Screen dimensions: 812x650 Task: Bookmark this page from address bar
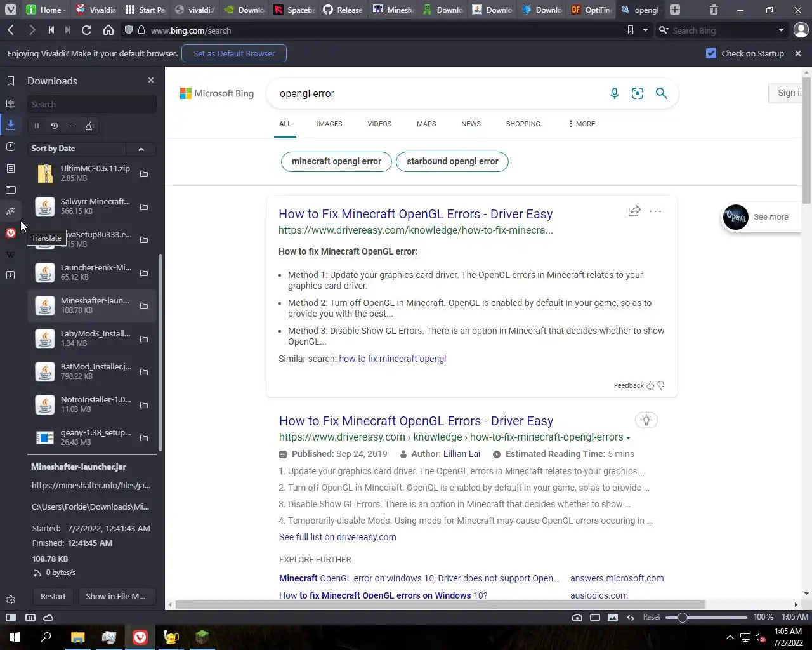[630, 30]
